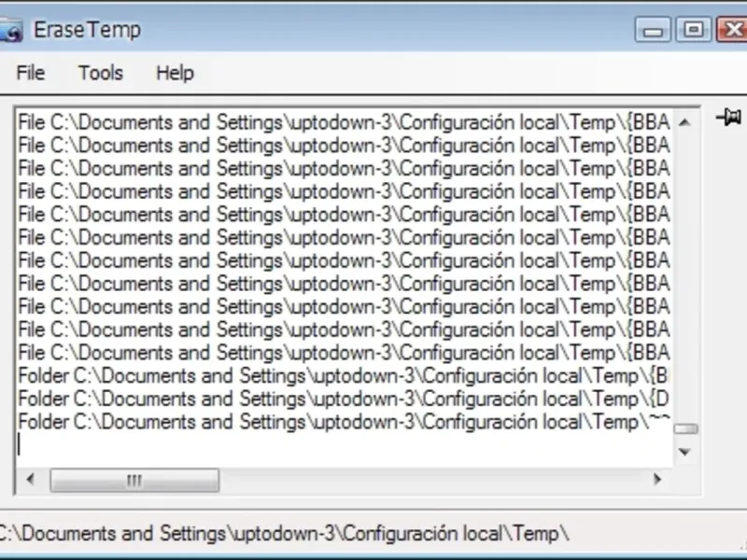This screenshot has width=747, height=560.
Task: Click the Temp path in the status bar
Action: (284, 534)
